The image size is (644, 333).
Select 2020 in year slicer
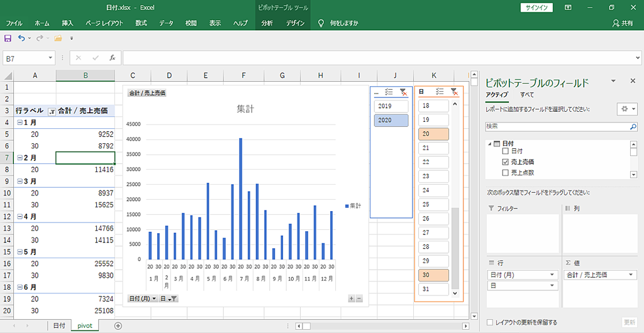[391, 120]
